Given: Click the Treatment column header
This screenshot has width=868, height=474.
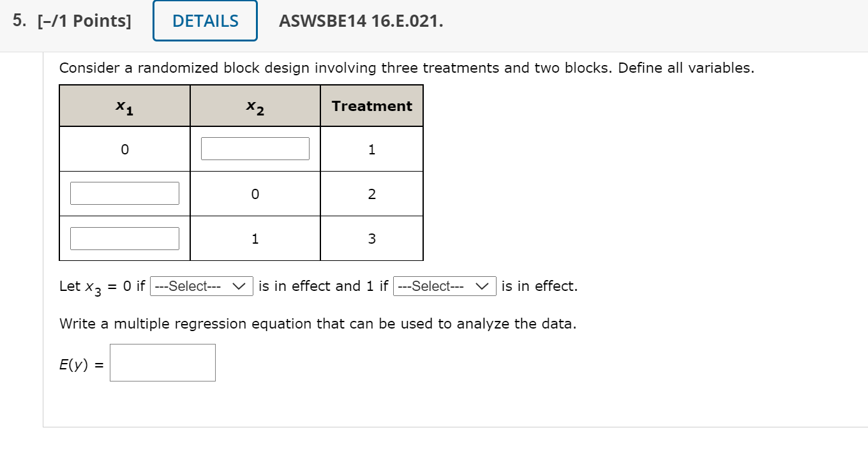Looking at the screenshot, I should (x=371, y=106).
